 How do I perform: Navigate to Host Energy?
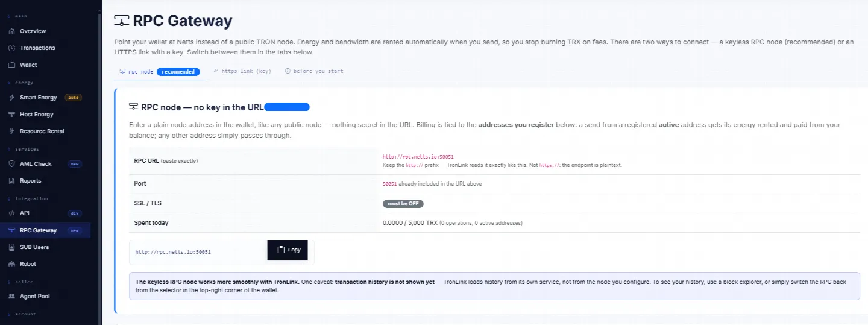(45, 115)
